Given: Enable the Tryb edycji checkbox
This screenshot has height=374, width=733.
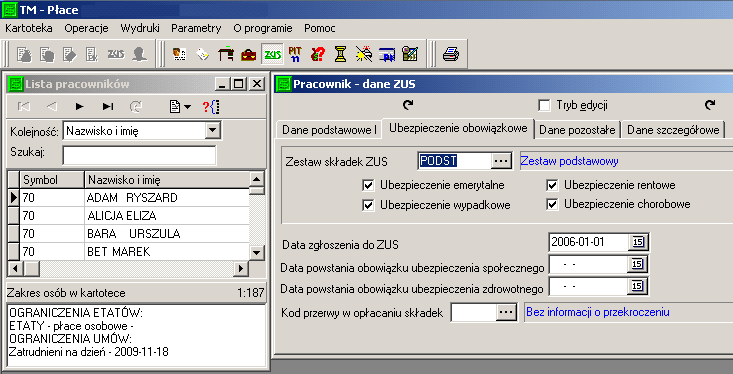Looking at the screenshot, I should click(x=544, y=105).
